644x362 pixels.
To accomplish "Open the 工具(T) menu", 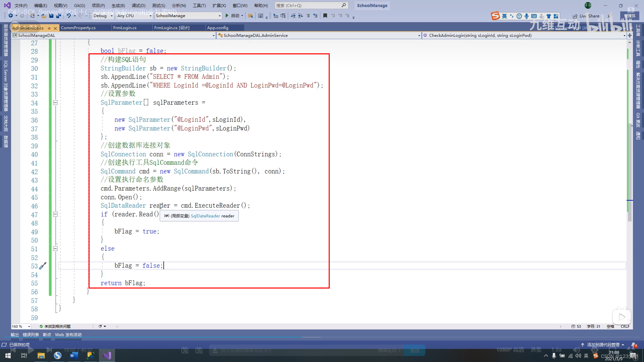I will point(199,5).
